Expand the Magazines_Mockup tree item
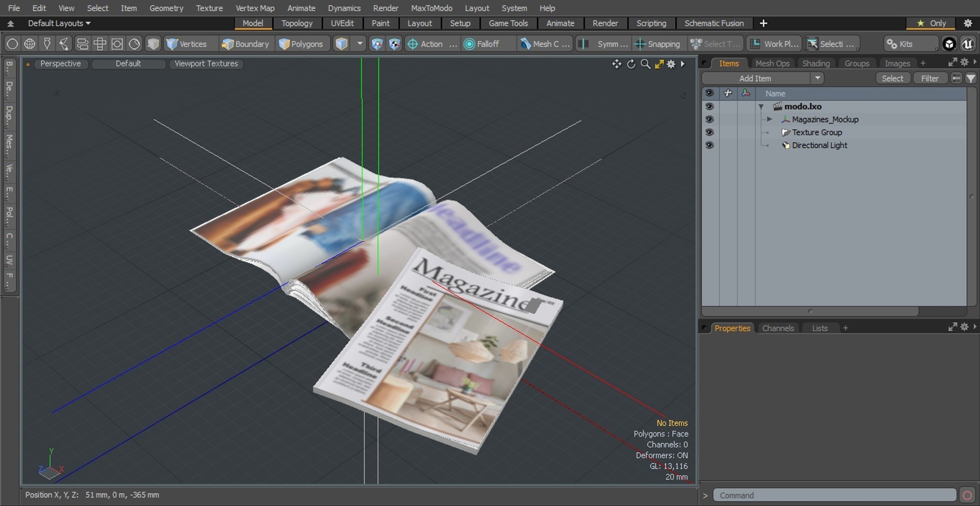The width and height of the screenshot is (980, 506). point(769,119)
